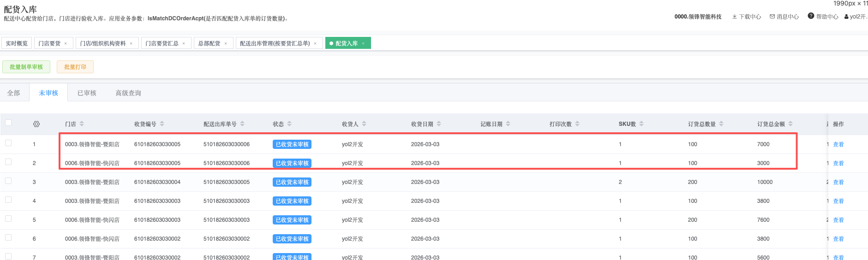The width and height of the screenshot is (868, 260).
Task: Toggle the select-all header checkbox
Action: tap(8, 123)
